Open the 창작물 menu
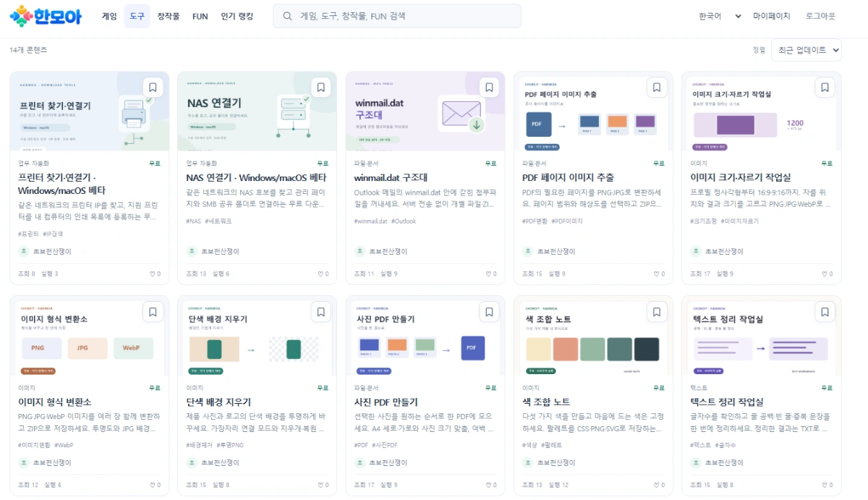The width and height of the screenshot is (868, 500). click(x=168, y=16)
